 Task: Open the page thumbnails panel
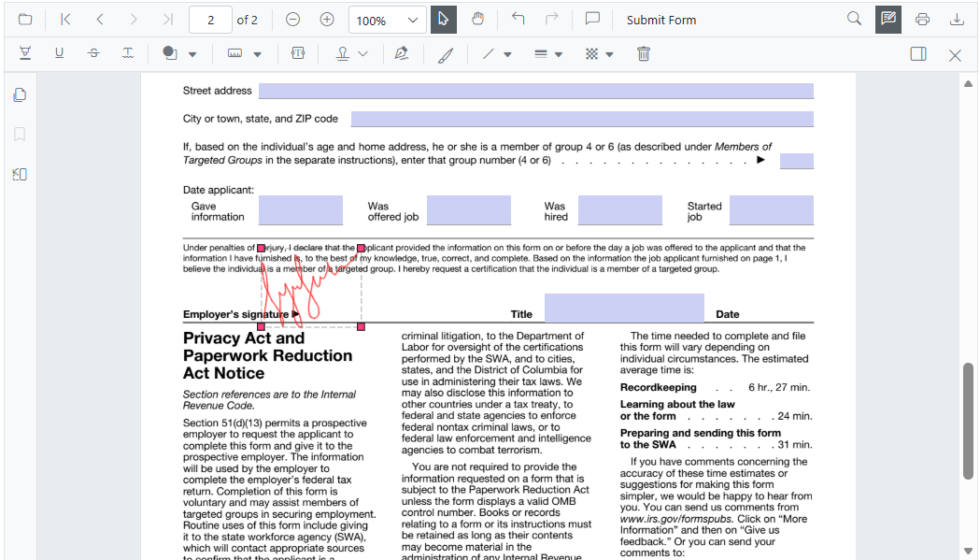pyautogui.click(x=20, y=94)
